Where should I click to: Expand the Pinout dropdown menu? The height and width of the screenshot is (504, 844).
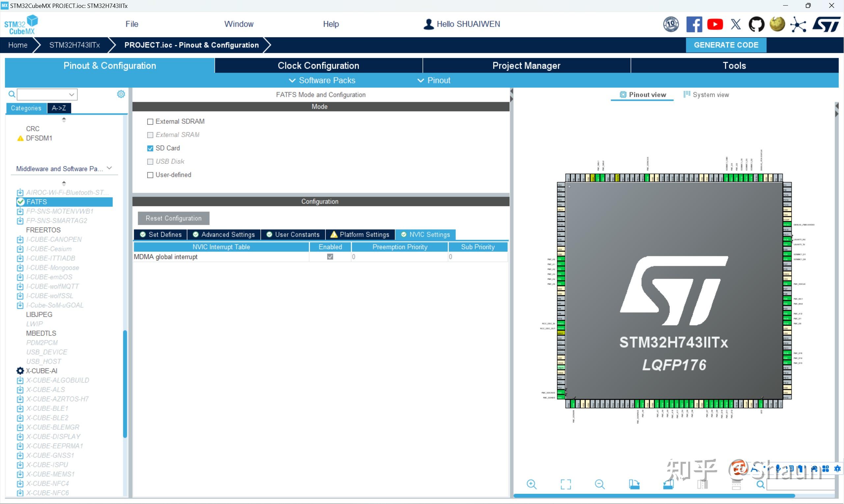tap(434, 80)
